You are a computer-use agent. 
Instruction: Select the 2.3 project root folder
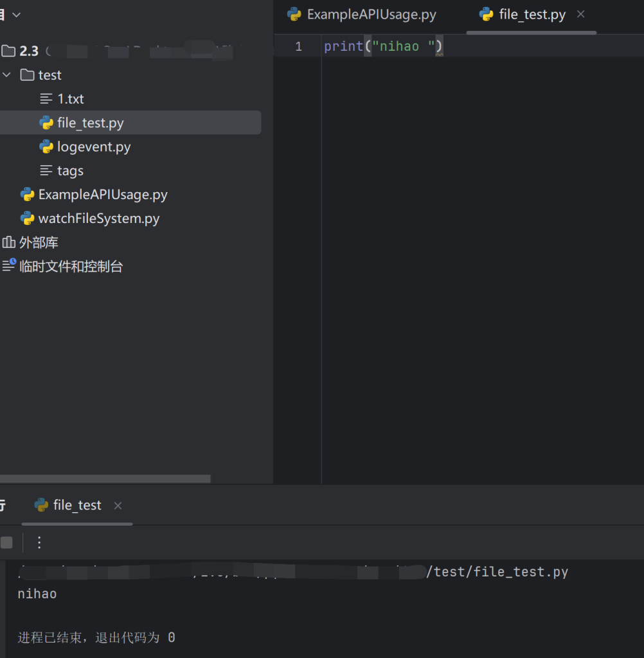click(x=28, y=51)
